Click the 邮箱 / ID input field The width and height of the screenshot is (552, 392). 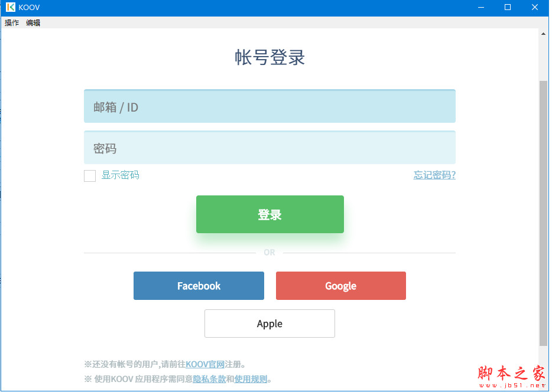tap(269, 106)
